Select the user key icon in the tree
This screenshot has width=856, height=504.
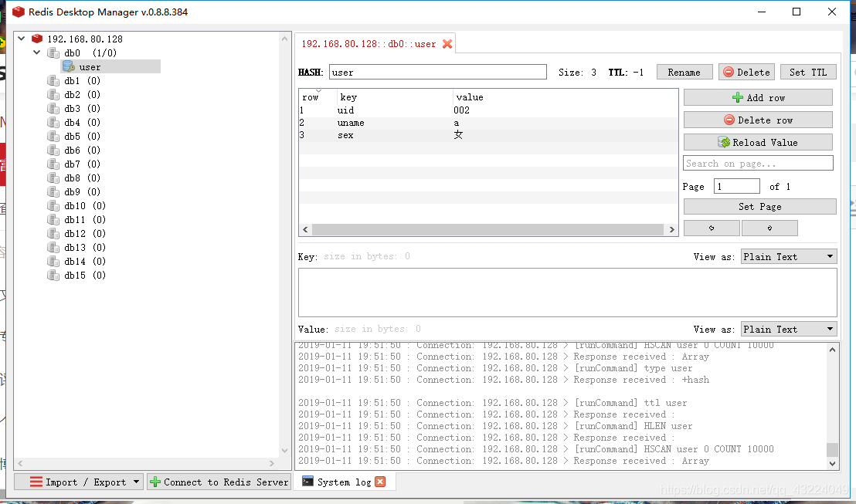pos(68,66)
